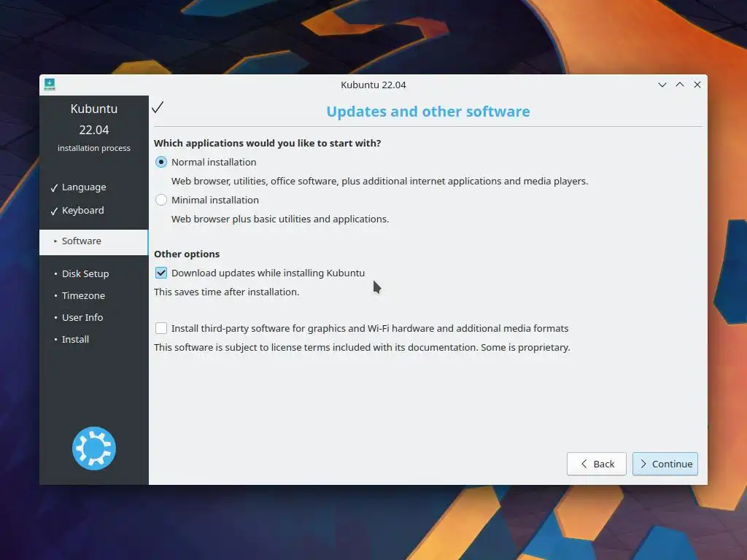Uncheck Download updates while installing Kubuntu
747x560 pixels.
(x=161, y=273)
